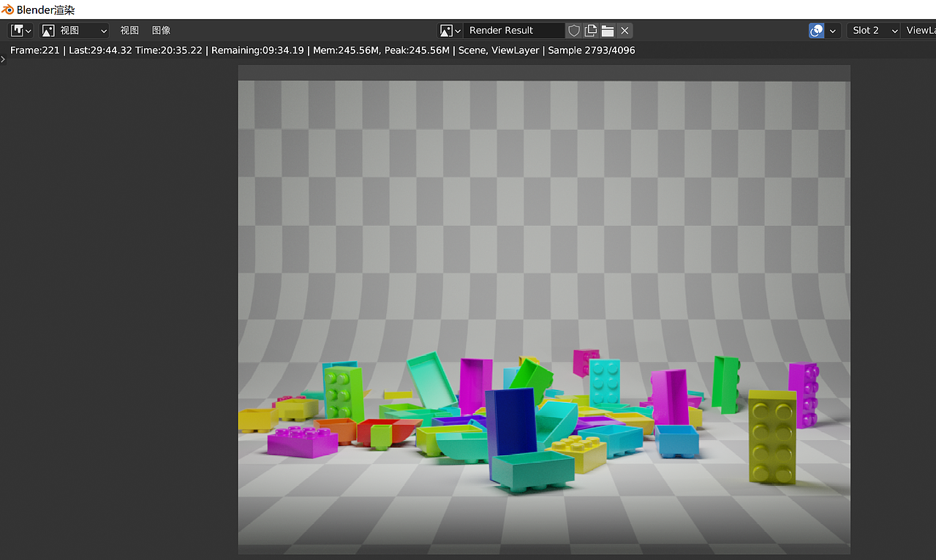This screenshot has height=560, width=936.
Task: Toggle display channels with the channels dropdown arrow
Action: (x=832, y=30)
